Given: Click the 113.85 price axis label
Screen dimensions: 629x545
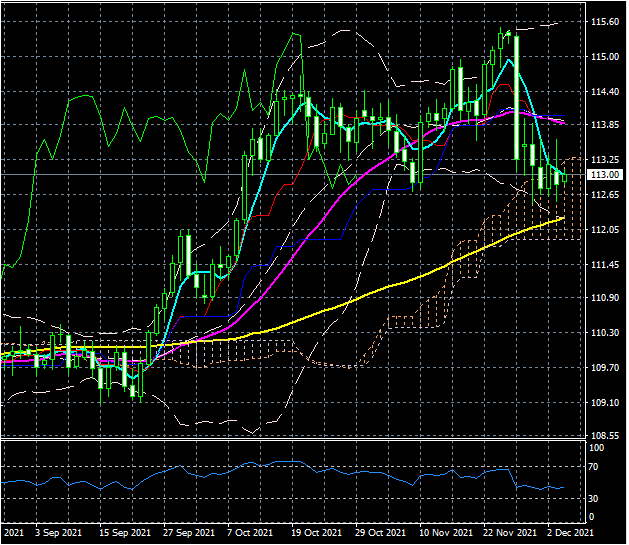Looking at the screenshot, I should (x=605, y=124).
